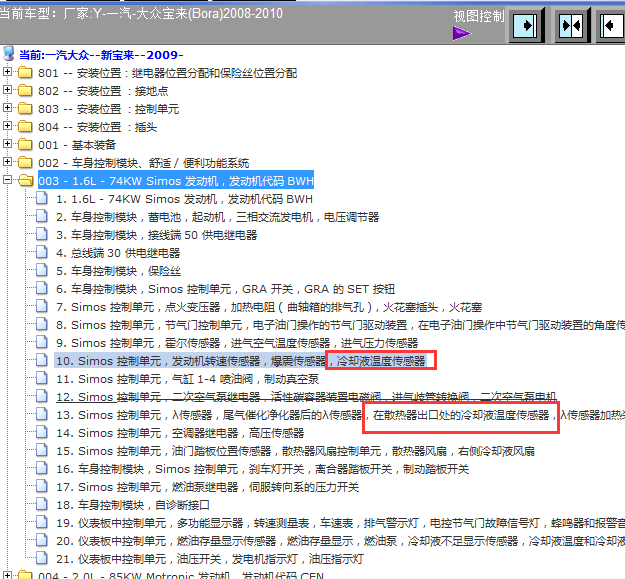The width and height of the screenshot is (625, 579).
Task: Click the page icon of item 9. 霍尔传感器
Action: pos(42,342)
